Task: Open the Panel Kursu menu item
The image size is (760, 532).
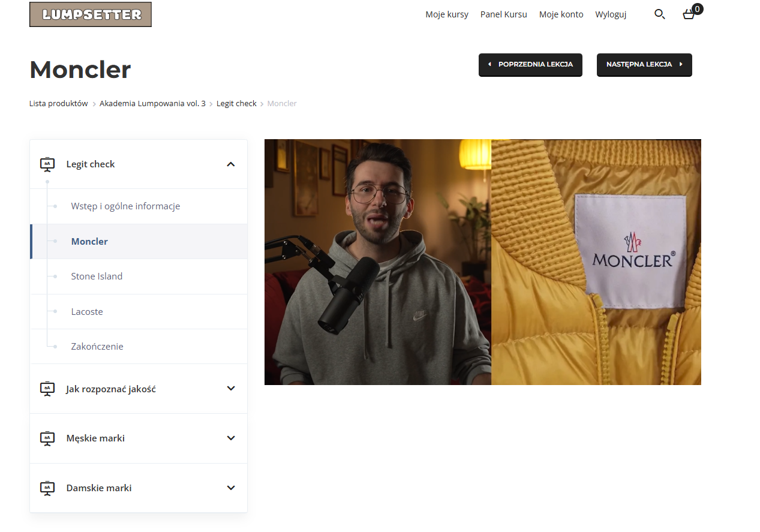Action: 503,14
